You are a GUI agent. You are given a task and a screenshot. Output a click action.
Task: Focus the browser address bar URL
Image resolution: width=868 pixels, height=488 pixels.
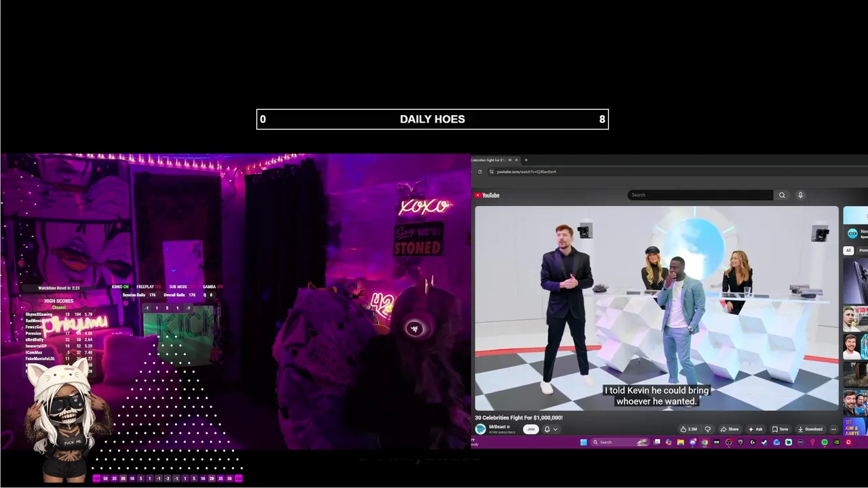(x=526, y=171)
